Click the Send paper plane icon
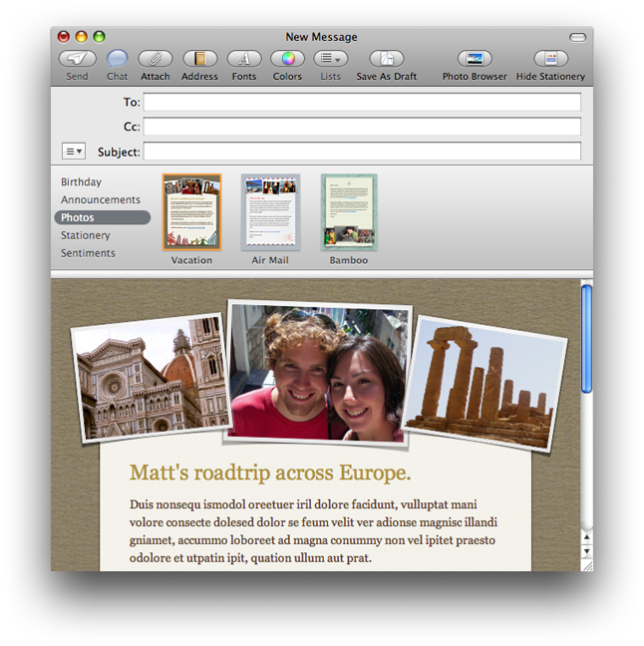The height and width of the screenshot is (646, 644). point(77,59)
